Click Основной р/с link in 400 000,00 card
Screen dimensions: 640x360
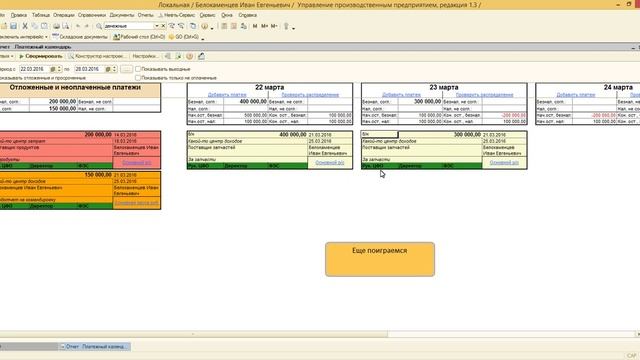(330, 162)
